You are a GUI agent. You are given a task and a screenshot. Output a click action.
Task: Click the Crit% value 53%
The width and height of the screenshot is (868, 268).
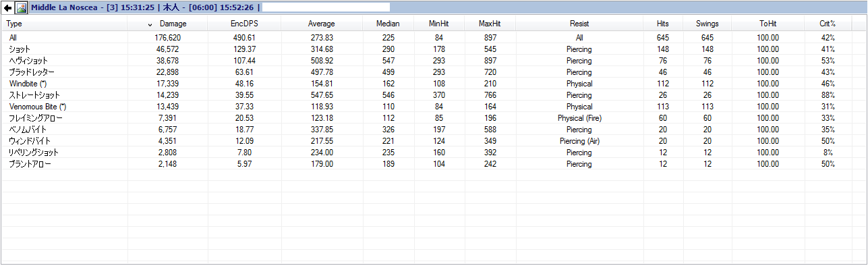(828, 61)
